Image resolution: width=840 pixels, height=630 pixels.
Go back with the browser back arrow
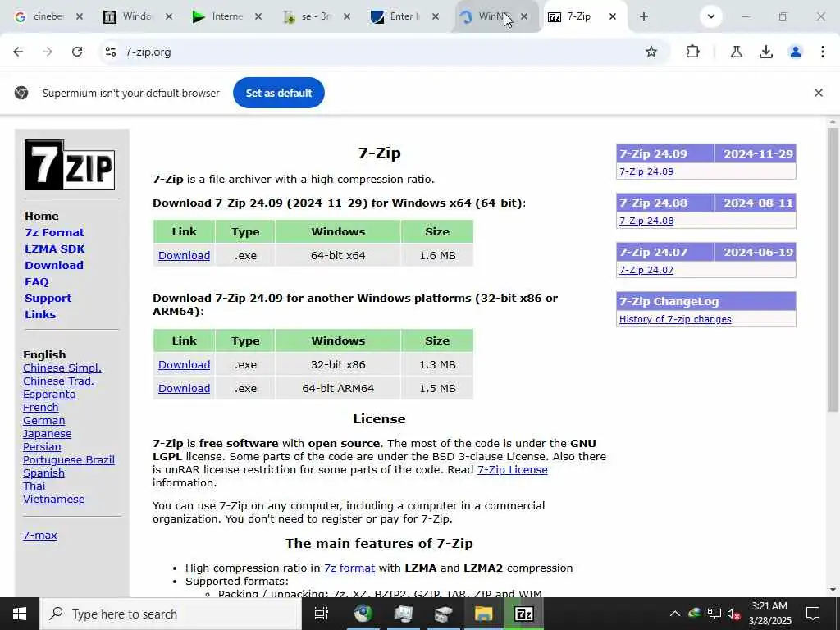pos(18,52)
